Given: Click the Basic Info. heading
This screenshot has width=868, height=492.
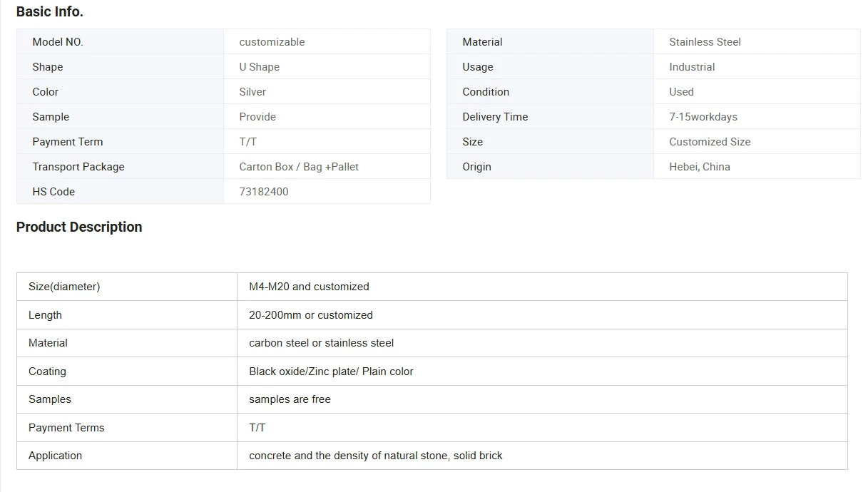Looking at the screenshot, I should pos(50,11).
